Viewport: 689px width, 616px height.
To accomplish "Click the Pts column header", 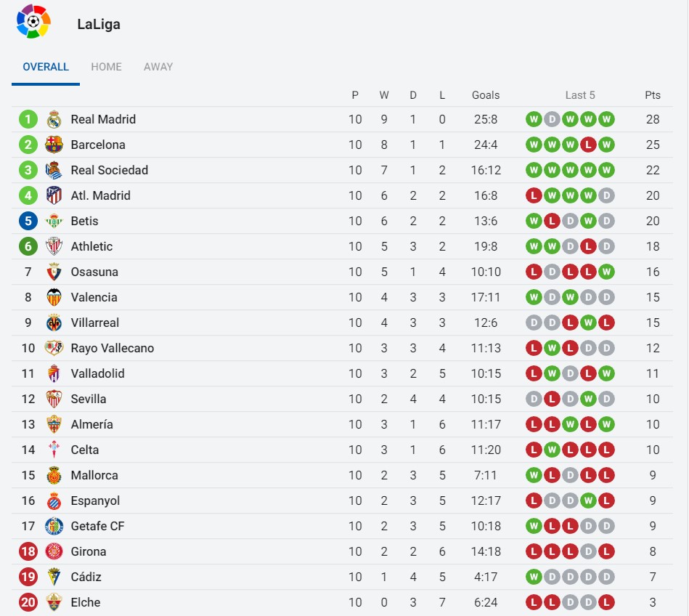I will tap(653, 95).
